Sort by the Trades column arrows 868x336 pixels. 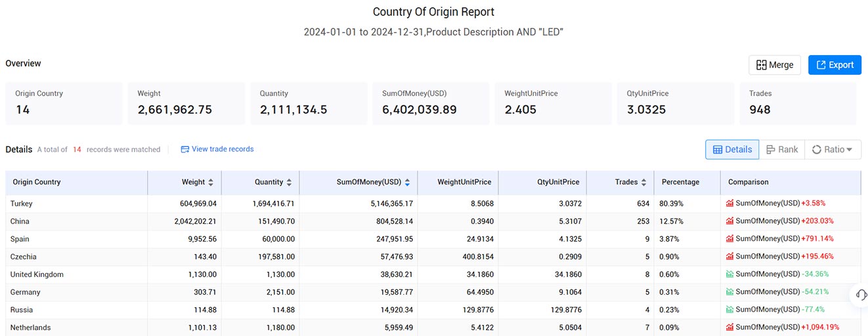pos(643,182)
